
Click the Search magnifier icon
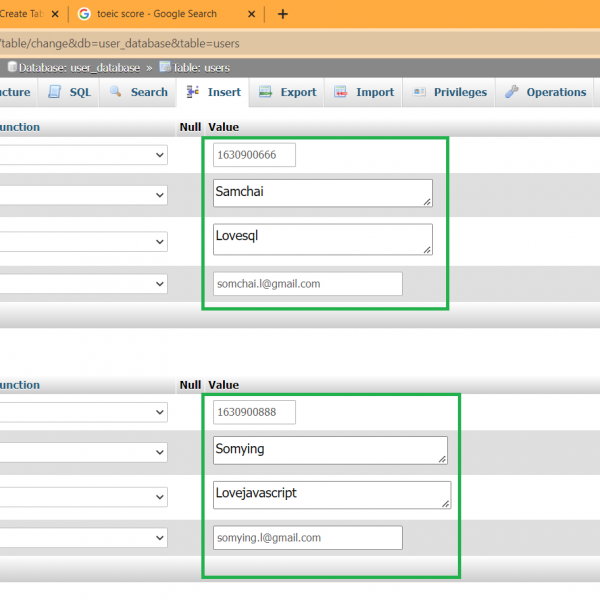point(115,92)
